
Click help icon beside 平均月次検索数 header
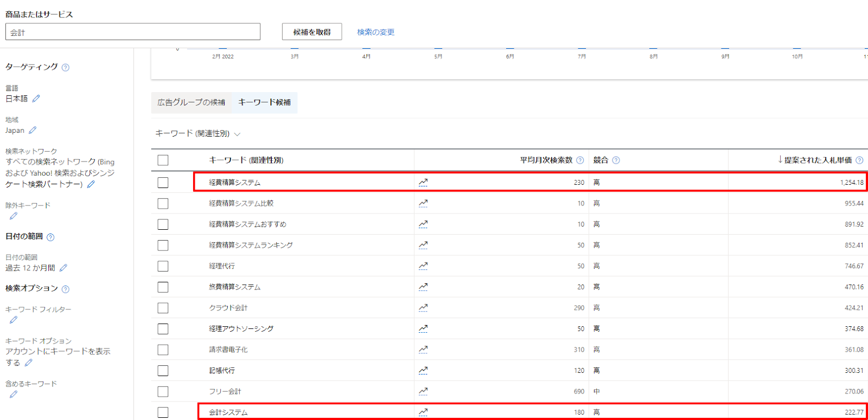580,160
